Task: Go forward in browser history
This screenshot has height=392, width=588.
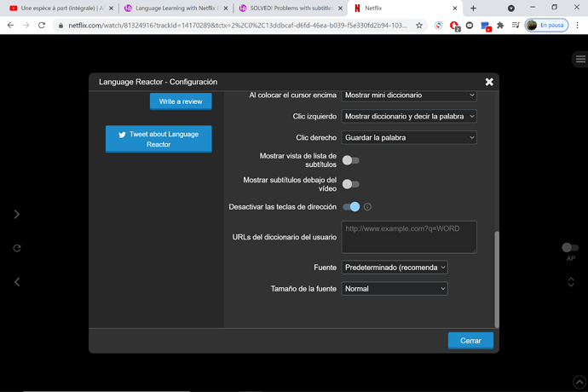Action: tap(26, 25)
